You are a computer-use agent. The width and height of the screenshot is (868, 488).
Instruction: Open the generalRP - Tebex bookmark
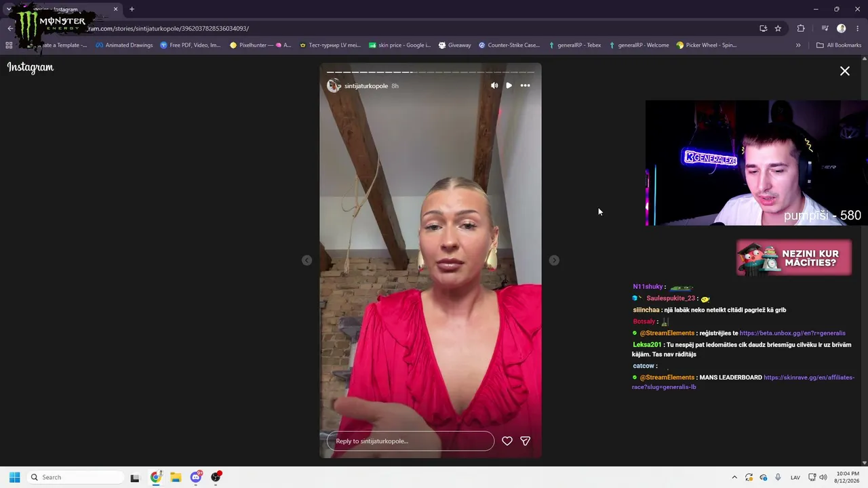coord(575,45)
